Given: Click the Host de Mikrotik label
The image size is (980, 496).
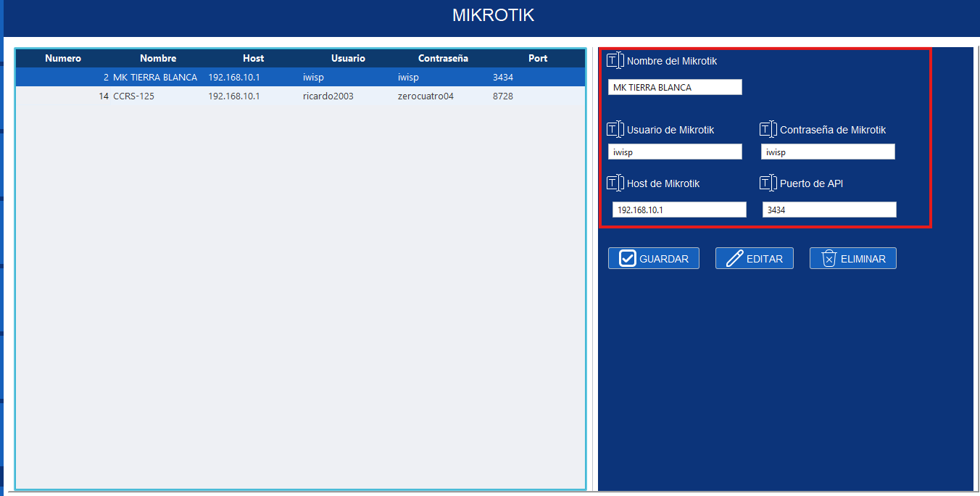Looking at the screenshot, I should (x=663, y=183).
